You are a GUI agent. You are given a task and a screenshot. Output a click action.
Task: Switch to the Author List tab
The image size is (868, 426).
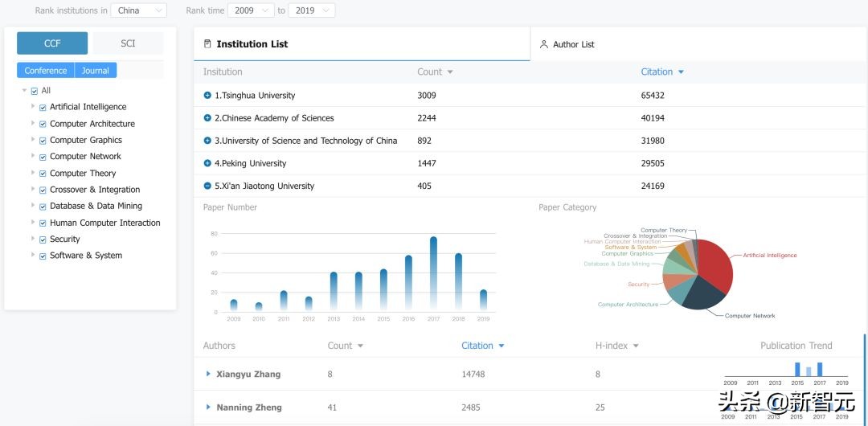[x=573, y=44]
